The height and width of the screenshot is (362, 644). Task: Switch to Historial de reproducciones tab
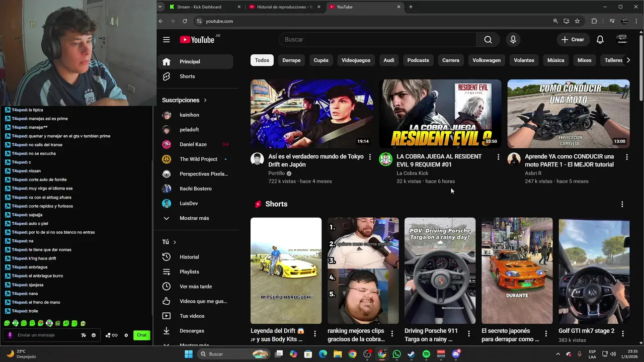[286, 7]
